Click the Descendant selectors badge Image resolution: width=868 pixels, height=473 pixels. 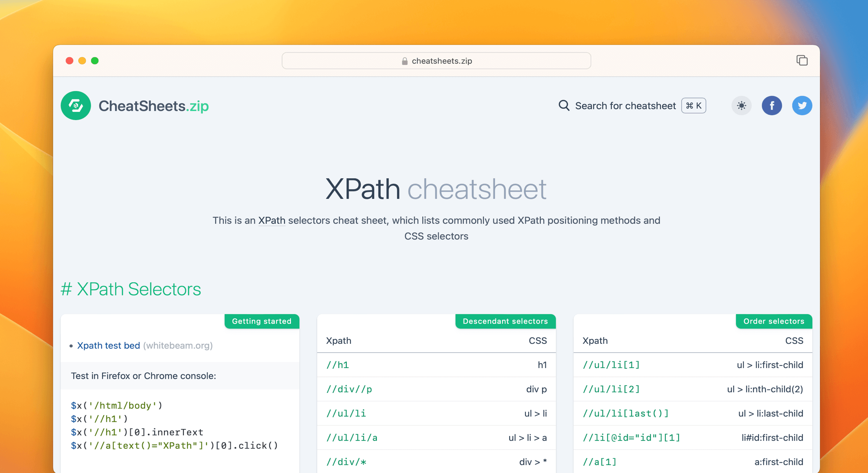pos(505,321)
